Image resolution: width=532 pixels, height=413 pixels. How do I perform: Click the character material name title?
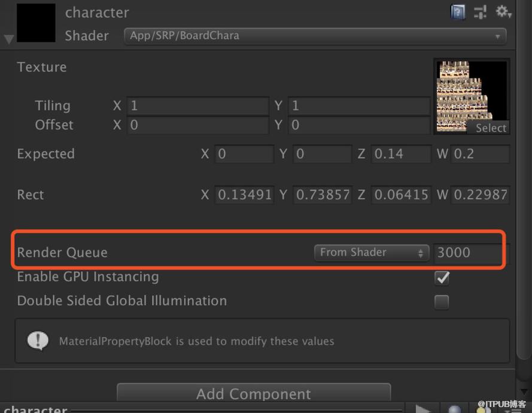point(97,13)
